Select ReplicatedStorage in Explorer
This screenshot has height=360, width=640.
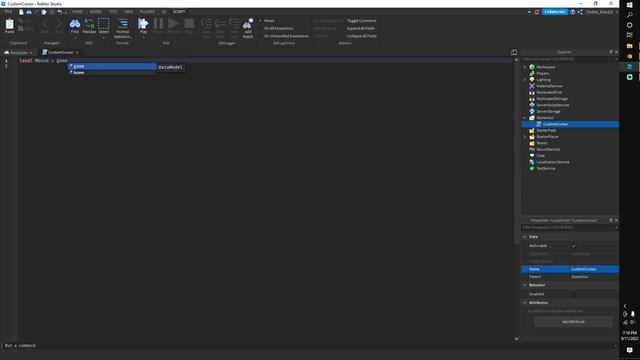tap(552, 99)
